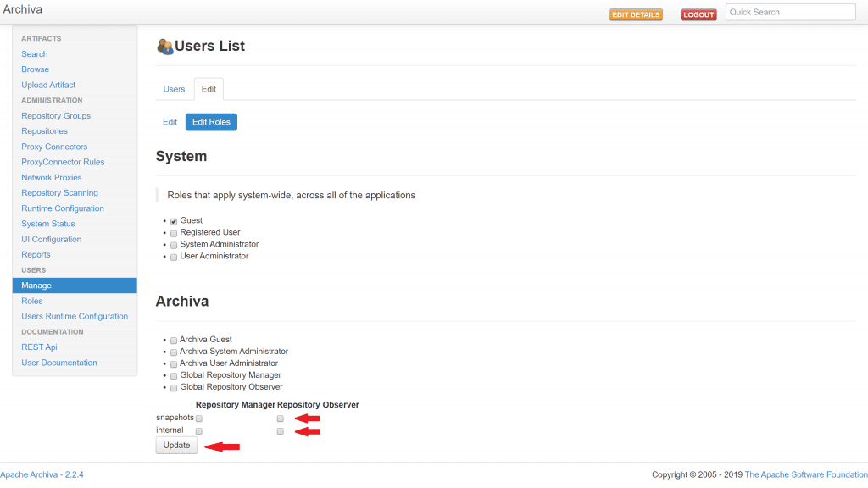
Task: Open the System Status page
Action: 48,224
